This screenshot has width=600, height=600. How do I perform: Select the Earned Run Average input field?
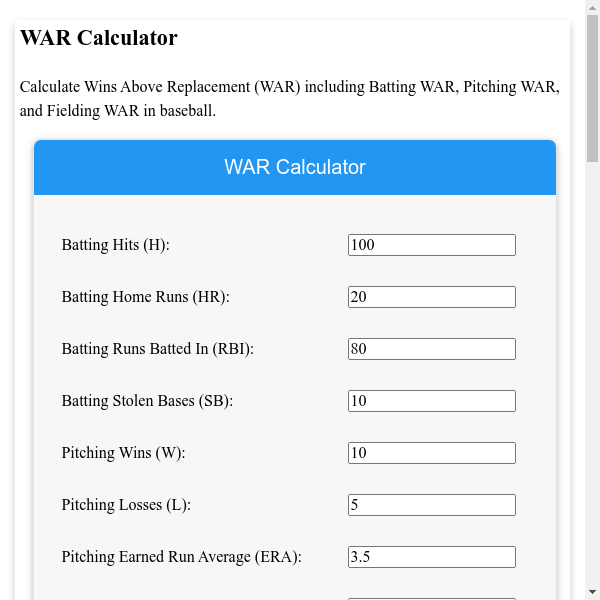coord(431,557)
